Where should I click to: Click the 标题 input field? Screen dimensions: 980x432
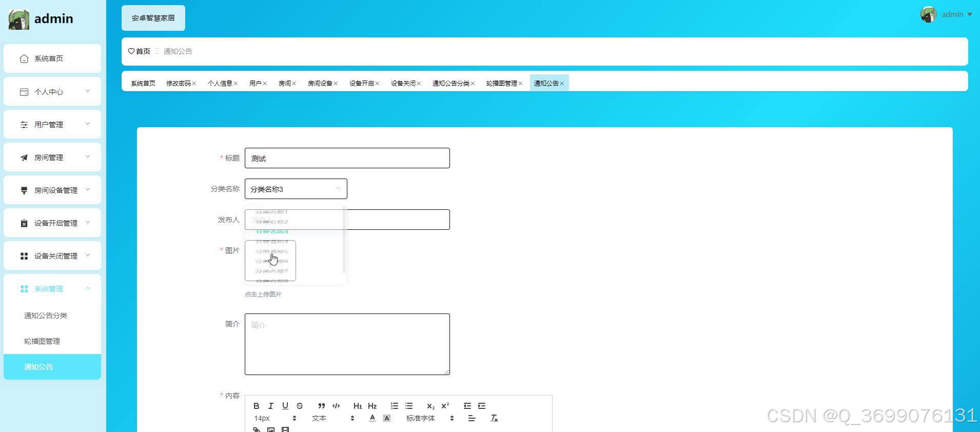click(347, 158)
